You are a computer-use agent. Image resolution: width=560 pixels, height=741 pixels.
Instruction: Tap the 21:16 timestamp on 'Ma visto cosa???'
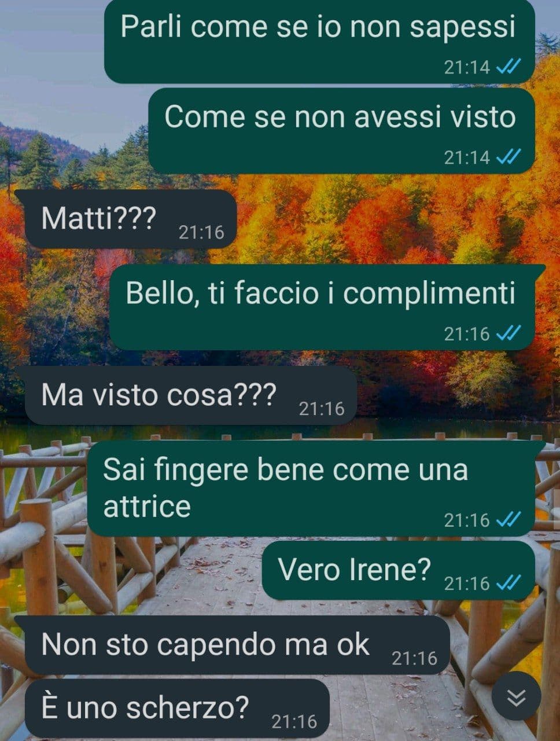coord(321,409)
